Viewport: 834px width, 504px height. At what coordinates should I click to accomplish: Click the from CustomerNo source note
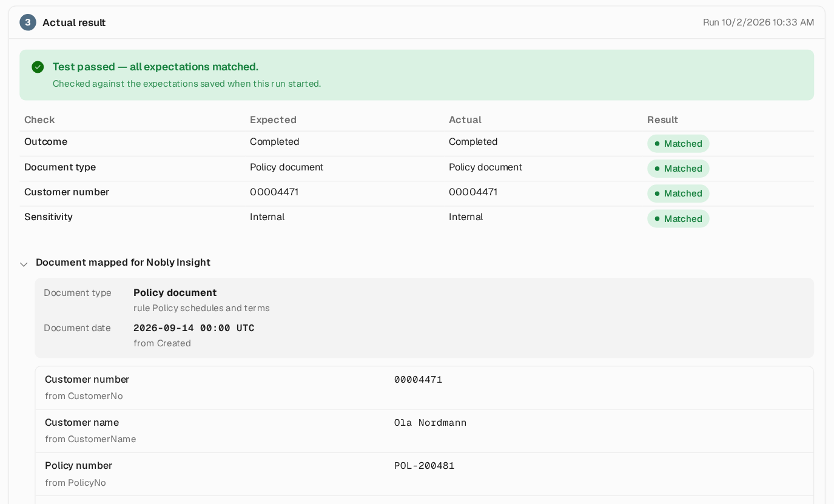tap(84, 396)
